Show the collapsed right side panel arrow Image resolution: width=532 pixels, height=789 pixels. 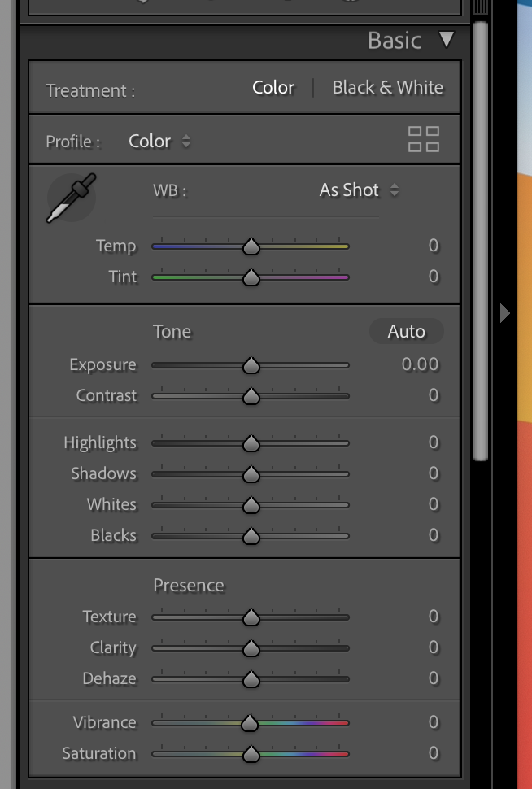(x=504, y=313)
